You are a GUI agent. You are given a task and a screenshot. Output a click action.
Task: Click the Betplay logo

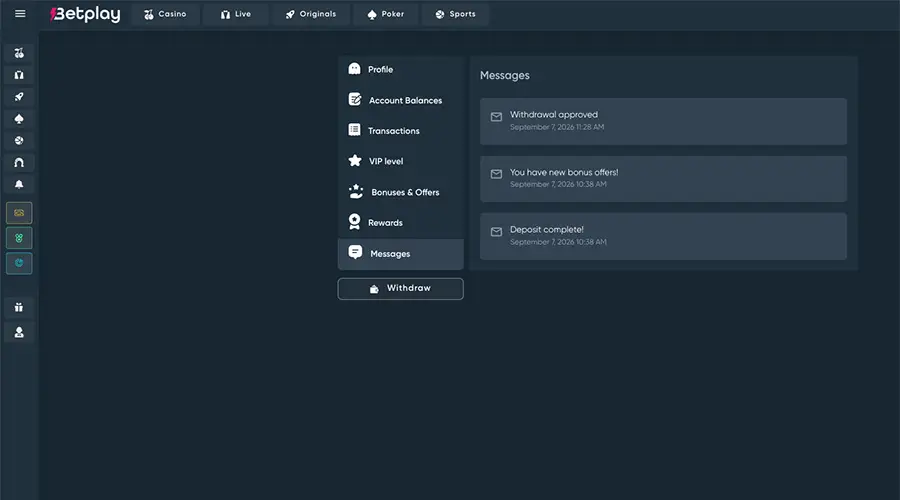(85, 14)
